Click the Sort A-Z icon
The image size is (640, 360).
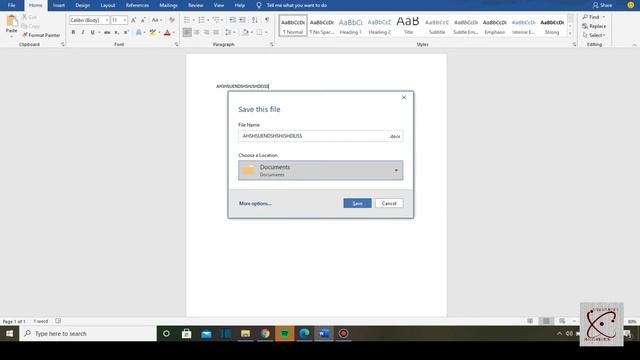[x=255, y=20]
